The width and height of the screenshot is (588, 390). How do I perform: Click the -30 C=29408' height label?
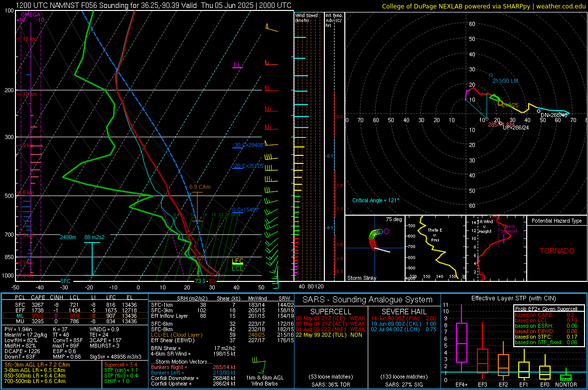click(x=248, y=145)
